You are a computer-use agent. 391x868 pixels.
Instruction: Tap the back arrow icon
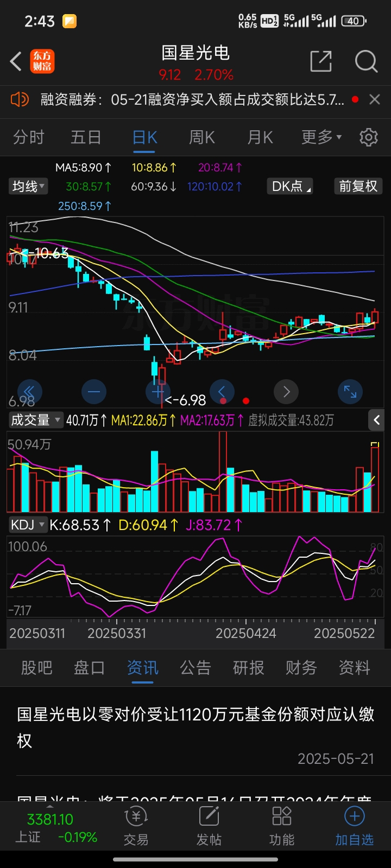pos(16,61)
